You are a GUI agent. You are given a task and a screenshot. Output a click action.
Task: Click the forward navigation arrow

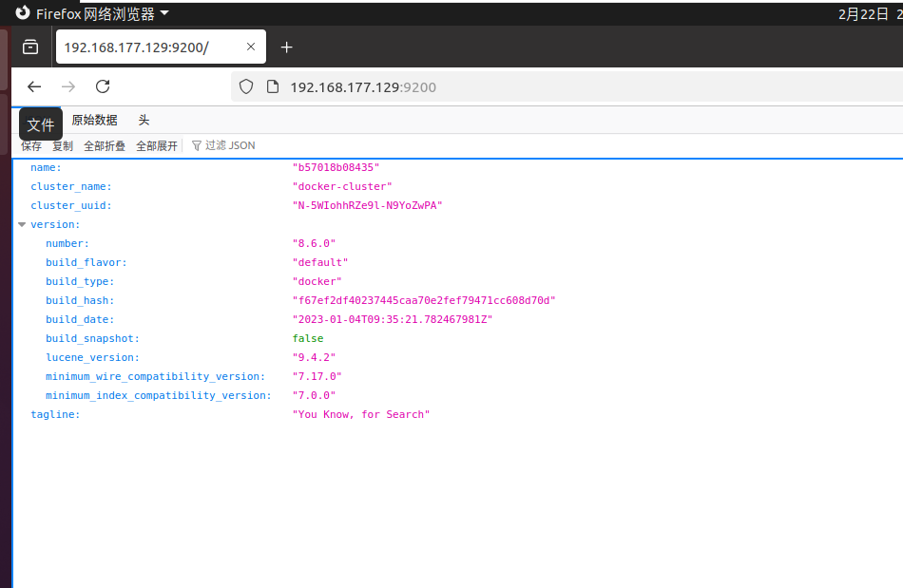tap(68, 86)
